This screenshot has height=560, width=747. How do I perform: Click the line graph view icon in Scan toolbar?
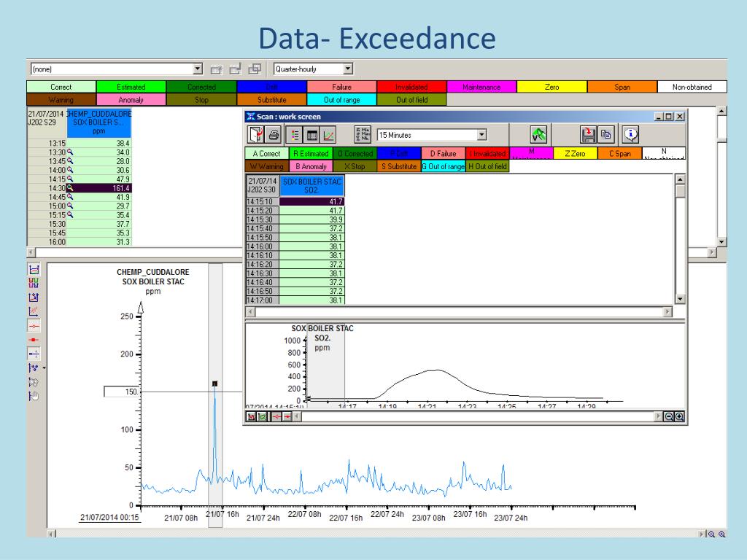click(x=329, y=135)
